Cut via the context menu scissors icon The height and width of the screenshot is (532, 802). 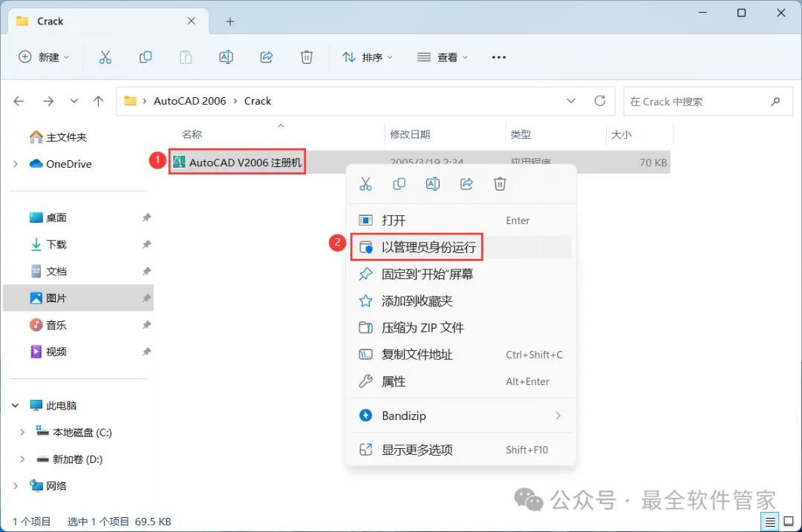365,184
